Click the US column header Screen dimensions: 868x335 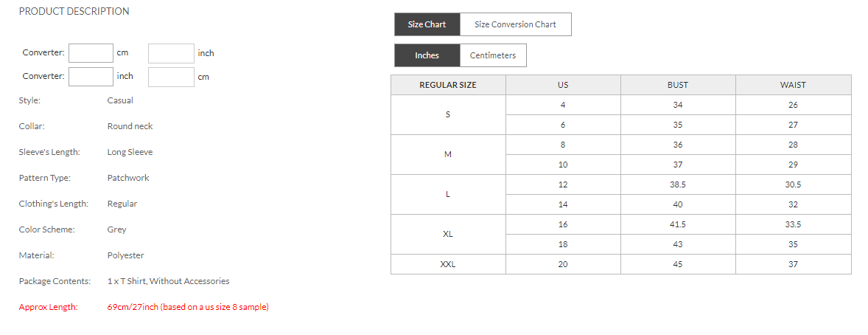click(x=563, y=85)
